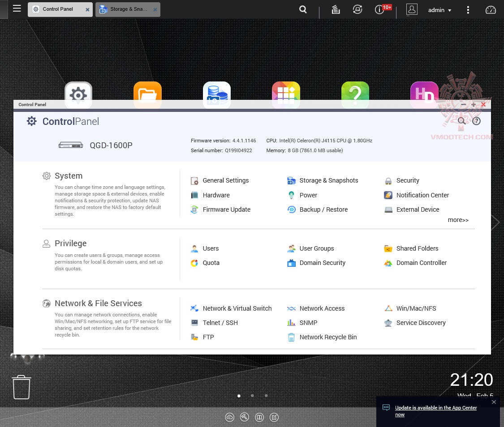Viewport: 504px width, 427px height.
Task: Expand the admin account dropdown
Action: point(439,10)
